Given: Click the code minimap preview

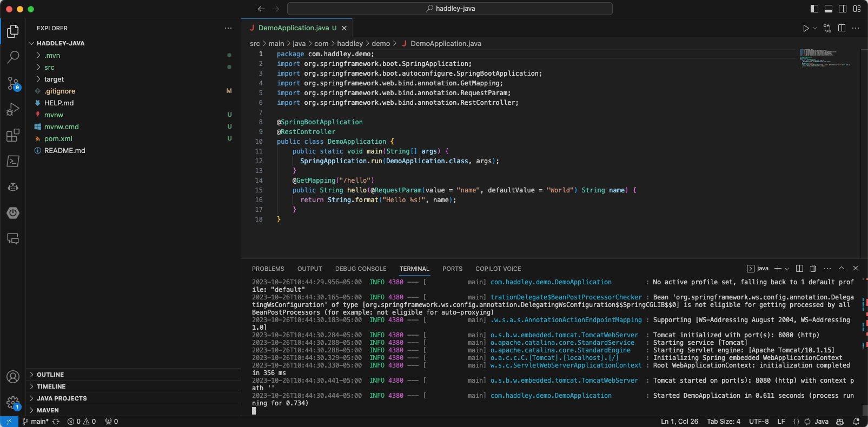Looking at the screenshot, I should coord(825,57).
